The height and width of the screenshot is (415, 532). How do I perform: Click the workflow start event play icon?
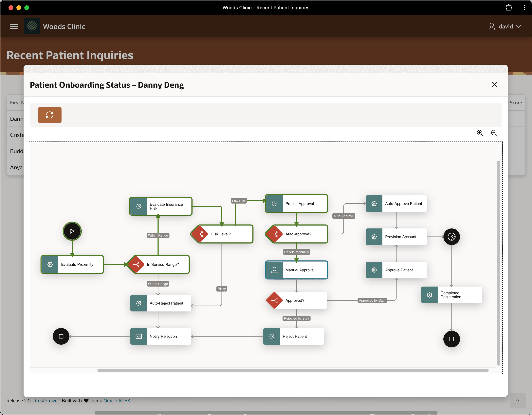pyautogui.click(x=72, y=231)
